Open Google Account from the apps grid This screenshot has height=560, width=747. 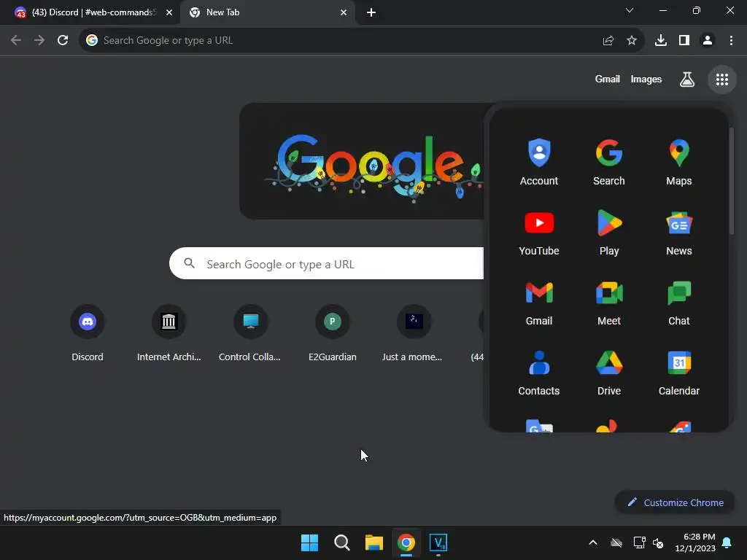(x=539, y=162)
